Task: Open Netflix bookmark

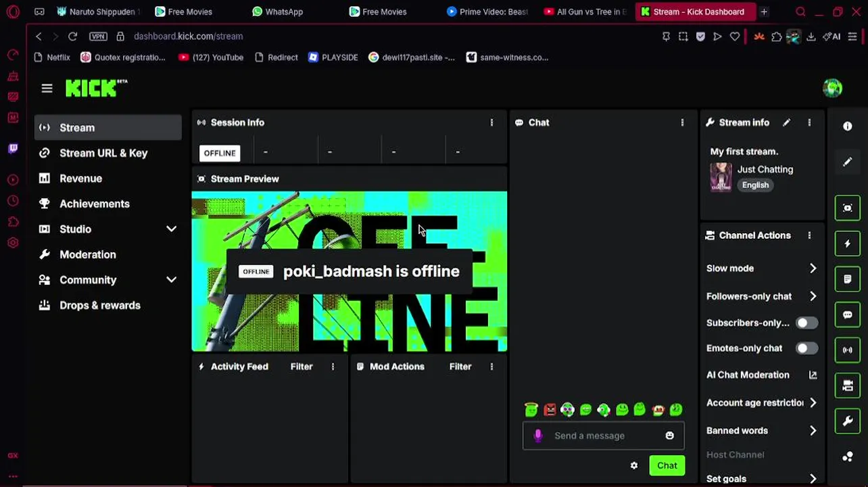Action: [x=53, y=57]
